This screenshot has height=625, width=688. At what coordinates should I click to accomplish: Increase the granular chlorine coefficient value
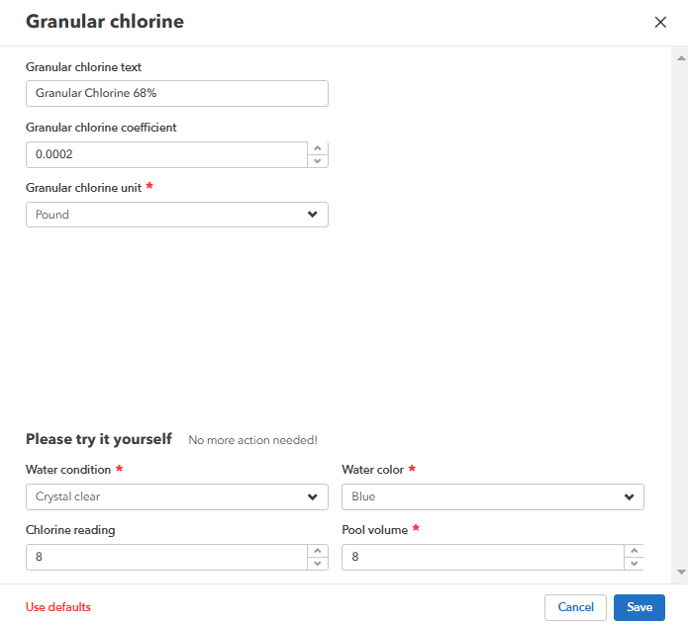point(318,149)
